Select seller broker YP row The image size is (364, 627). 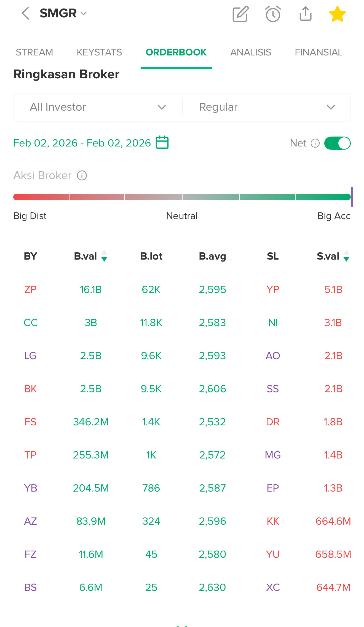click(x=273, y=289)
